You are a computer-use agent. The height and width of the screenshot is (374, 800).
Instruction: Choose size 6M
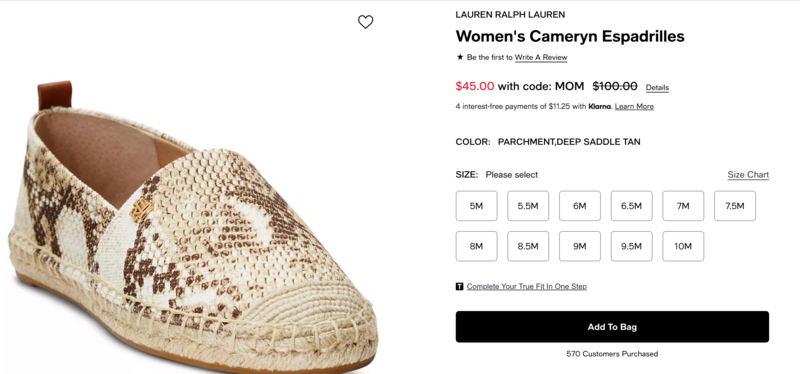click(x=580, y=206)
